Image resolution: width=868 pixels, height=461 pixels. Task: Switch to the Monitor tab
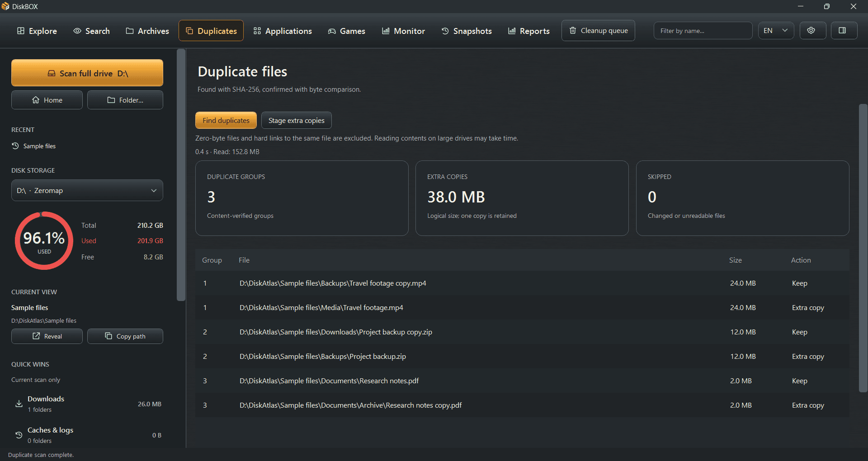404,31
